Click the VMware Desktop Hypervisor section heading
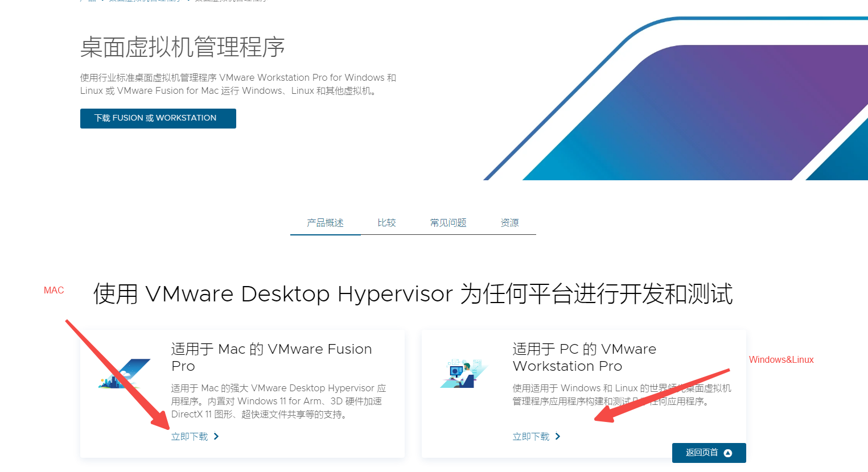The width and height of the screenshot is (868, 472). click(413, 294)
